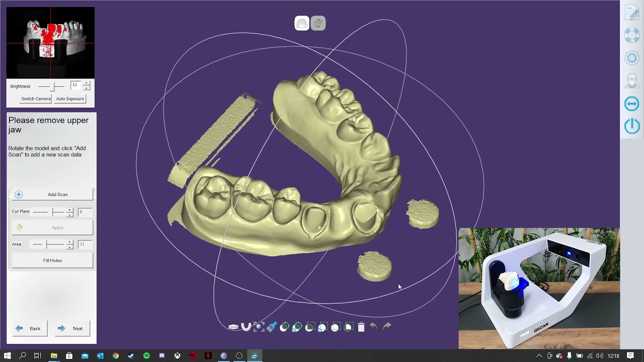Open Google Chrome from the taskbar
The width and height of the screenshot is (644, 362).
point(116,355)
